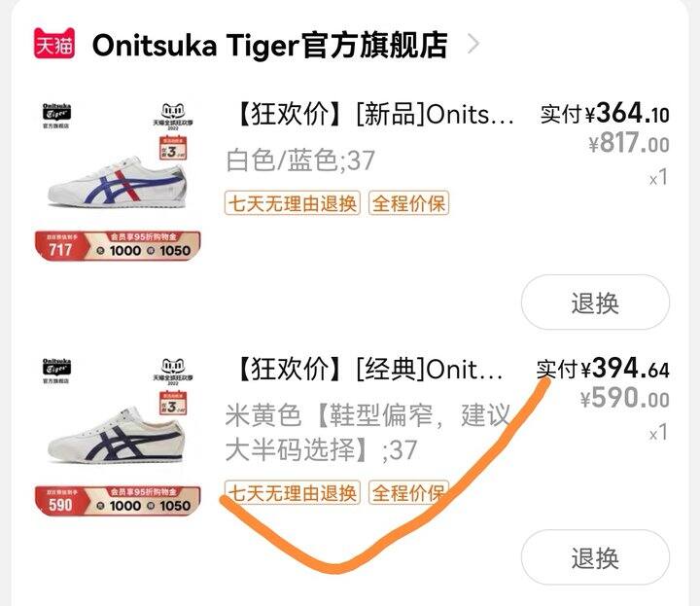The width and height of the screenshot is (700, 606).
Task: Tap the 590 price banner on the second thumbnail
Action: pos(118,501)
